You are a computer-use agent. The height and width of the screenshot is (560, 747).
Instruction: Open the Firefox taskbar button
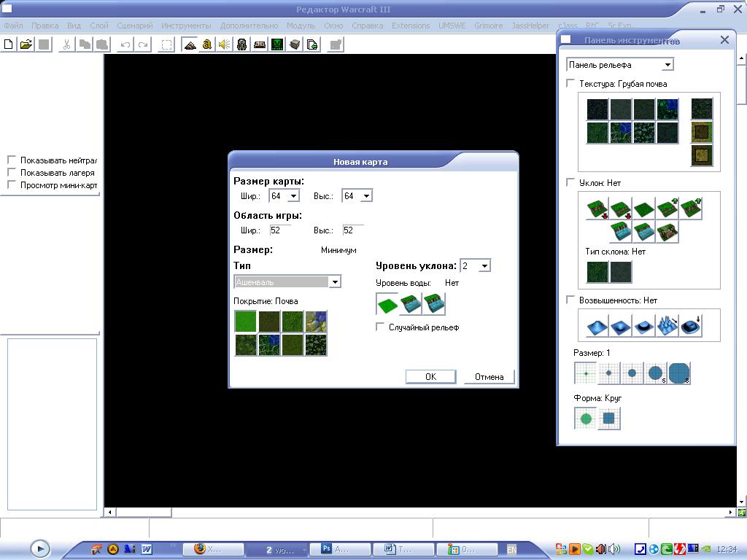[x=213, y=550]
